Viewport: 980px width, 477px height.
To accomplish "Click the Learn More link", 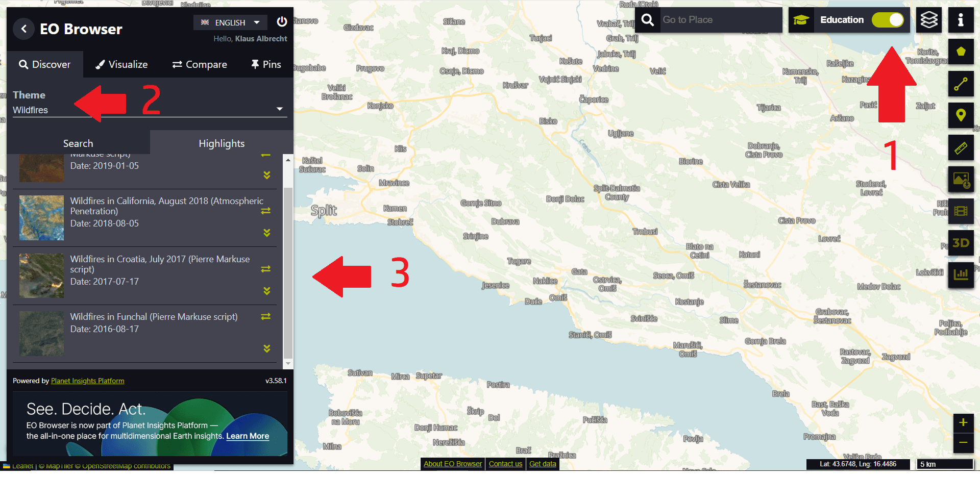I will [x=248, y=436].
